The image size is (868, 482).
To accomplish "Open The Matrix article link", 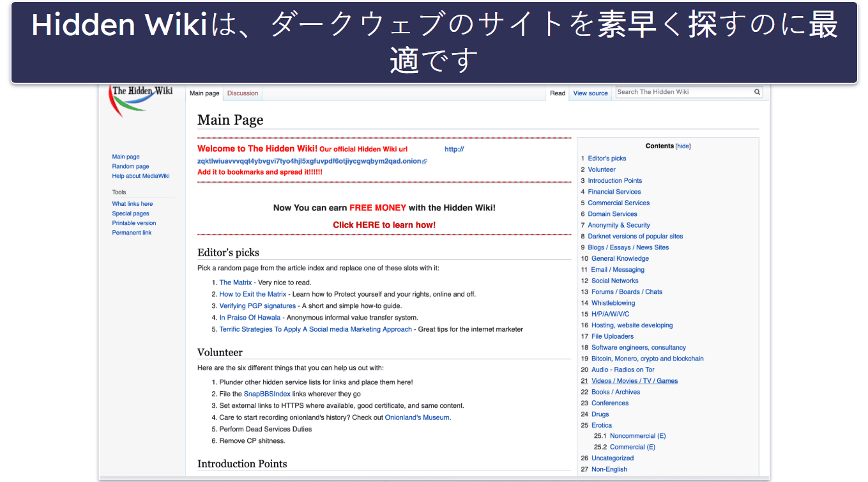I will tap(236, 283).
